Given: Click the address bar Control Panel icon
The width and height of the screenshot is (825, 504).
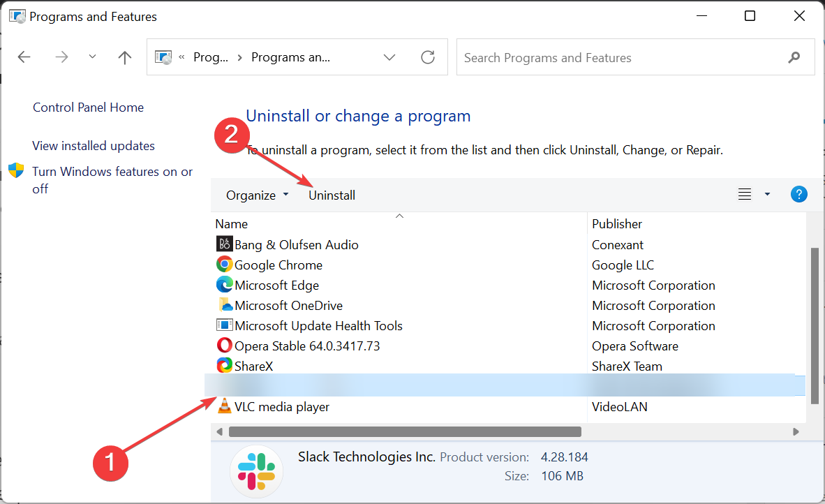Looking at the screenshot, I should (x=163, y=57).
